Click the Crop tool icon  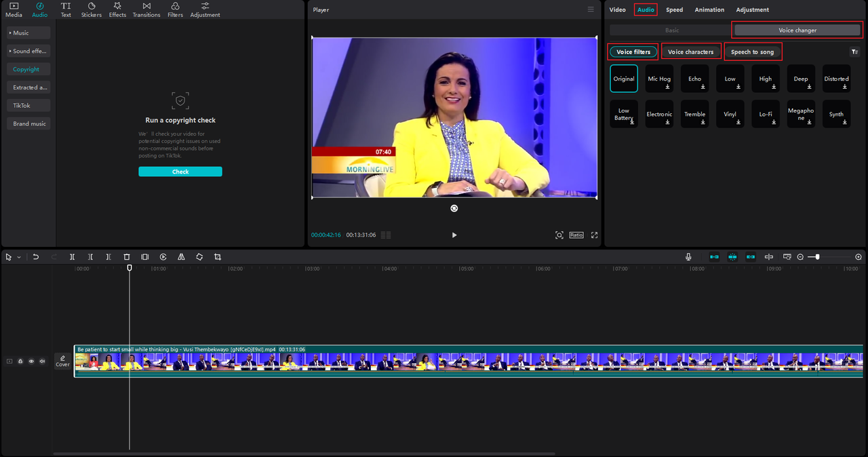coord(218,257)
